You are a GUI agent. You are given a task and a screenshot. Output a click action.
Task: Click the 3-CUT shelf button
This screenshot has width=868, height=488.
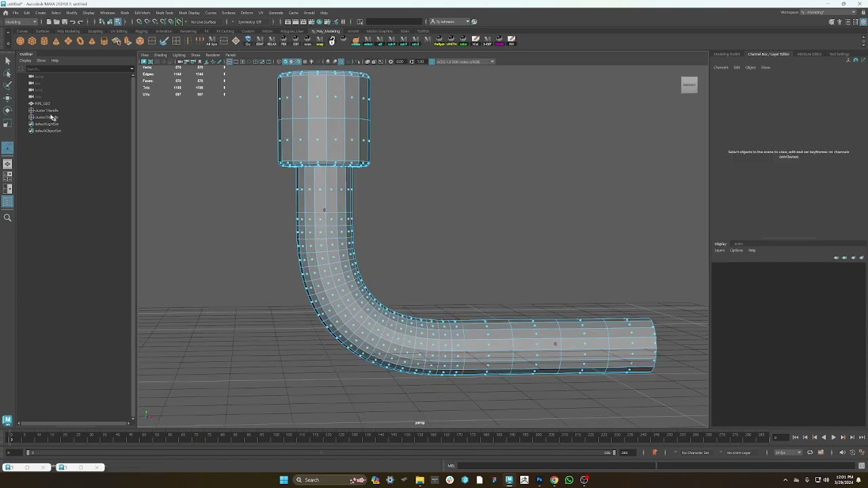coord(487,41)
